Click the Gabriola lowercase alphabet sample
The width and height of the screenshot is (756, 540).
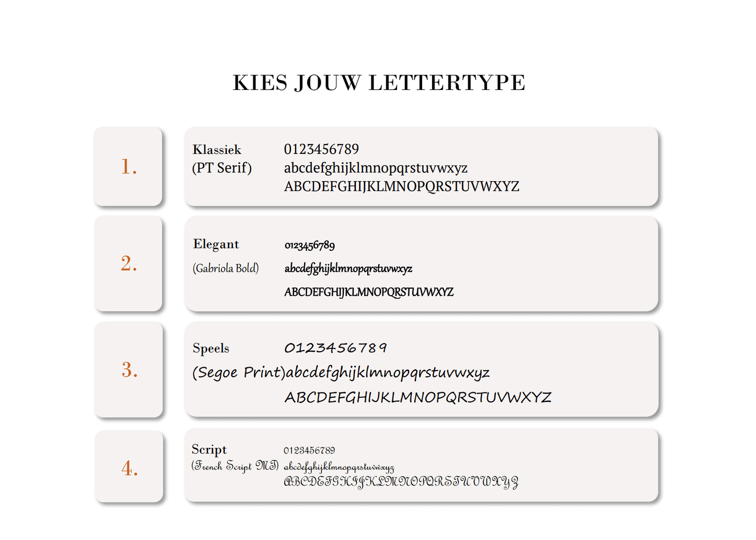348,268
